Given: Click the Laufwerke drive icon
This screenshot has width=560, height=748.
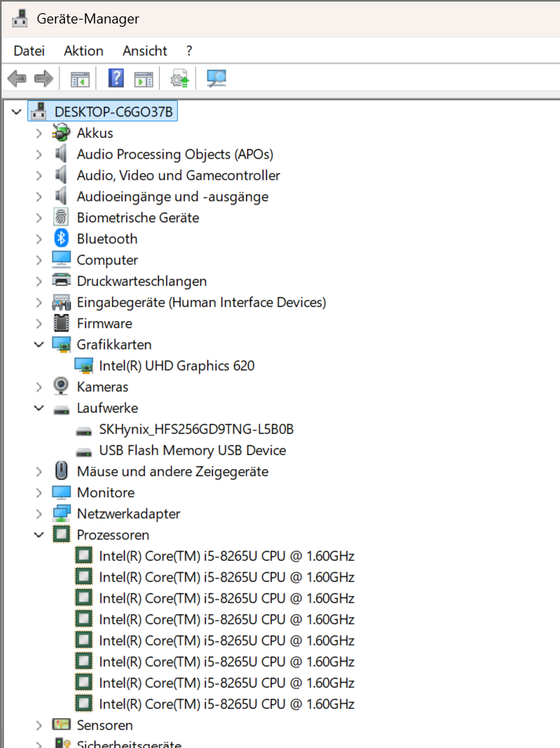Looking at the screenshot, I should tap(61, 410).
